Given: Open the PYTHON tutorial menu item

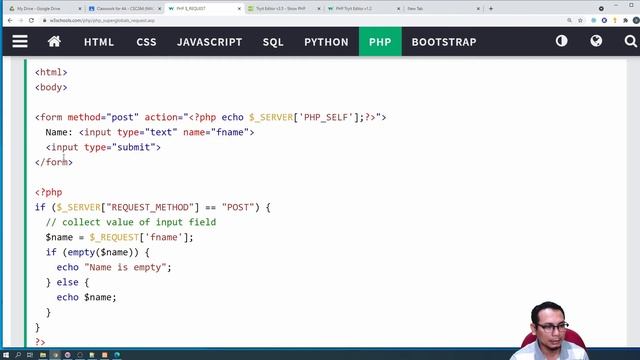Looking at the screenshot, I should pyautogui.click(x=326, y=42).
